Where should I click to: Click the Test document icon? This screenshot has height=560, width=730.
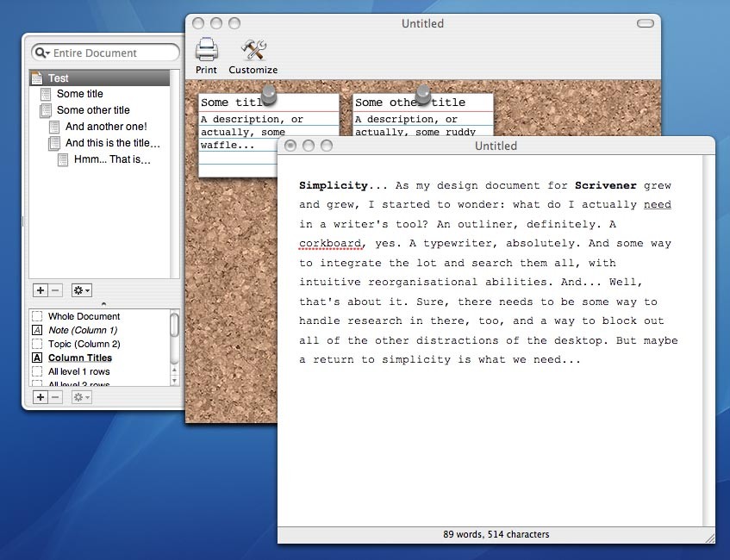[x=37, y=78]
